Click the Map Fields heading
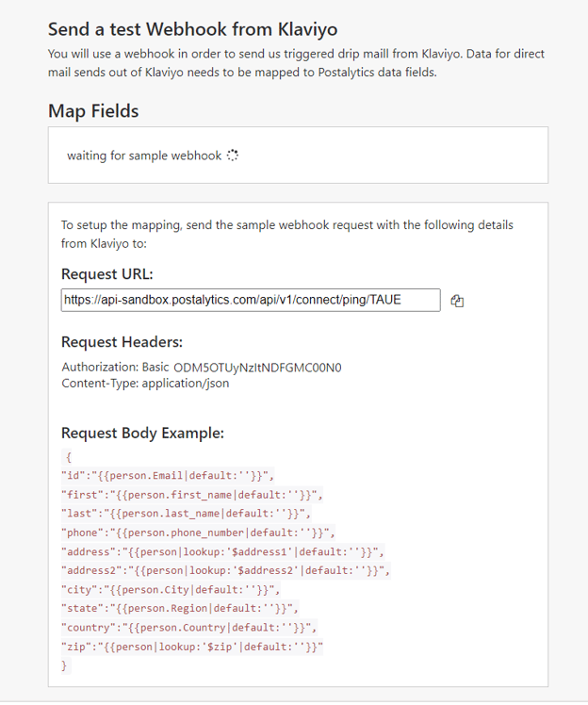Screen dimensions: 588x705 click(93, 111)
